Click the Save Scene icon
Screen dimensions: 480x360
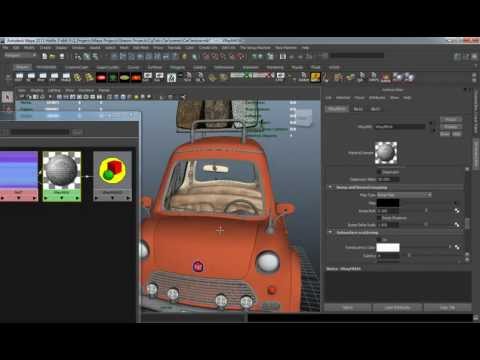[x=62, y=56]
